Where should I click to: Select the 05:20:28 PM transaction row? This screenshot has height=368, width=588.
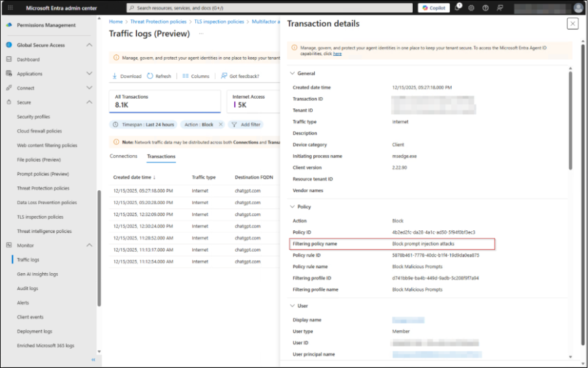(x=195, y=202)
